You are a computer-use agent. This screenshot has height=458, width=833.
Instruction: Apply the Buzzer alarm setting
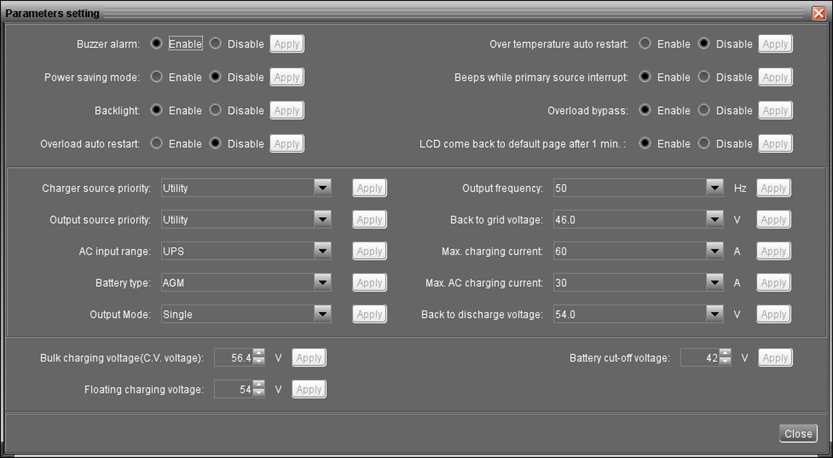[287, 44]
